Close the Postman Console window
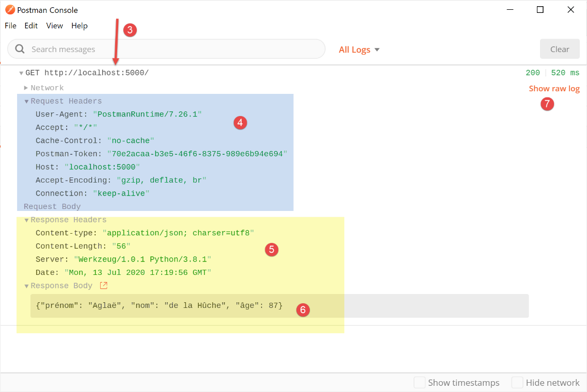Image resolution: width=587 pixels, height=392 pixels. (x=570, y=10)
